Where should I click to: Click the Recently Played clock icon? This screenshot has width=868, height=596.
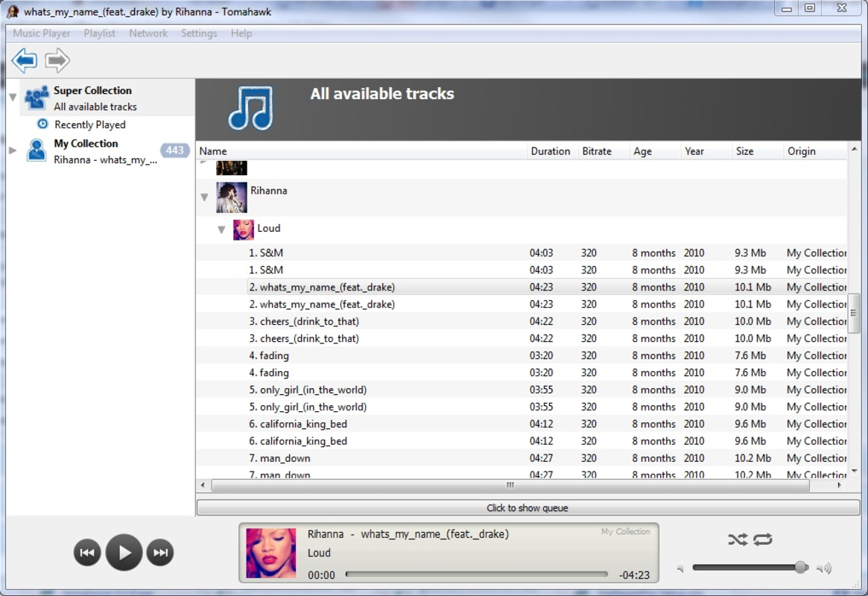click(x=42, y=124)
